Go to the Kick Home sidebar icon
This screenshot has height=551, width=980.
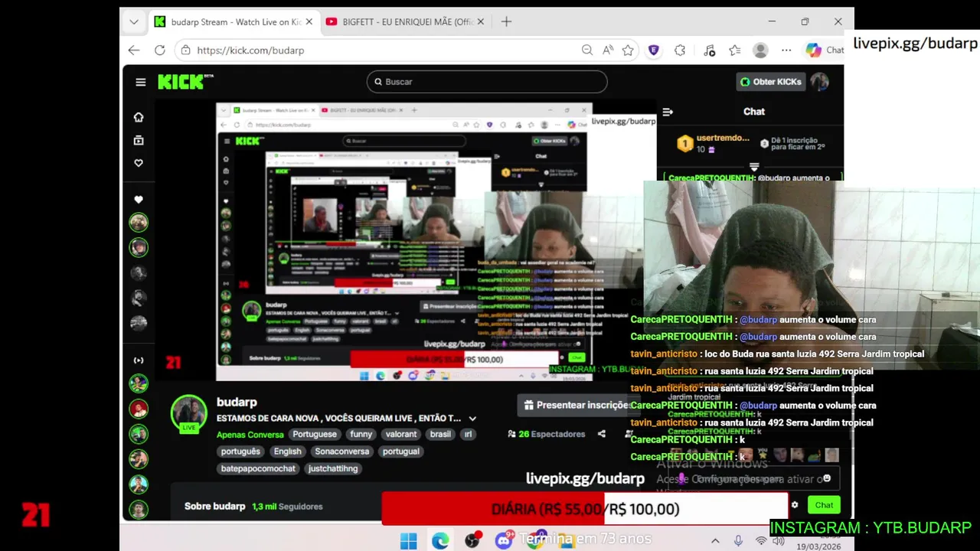coord(139,117)
